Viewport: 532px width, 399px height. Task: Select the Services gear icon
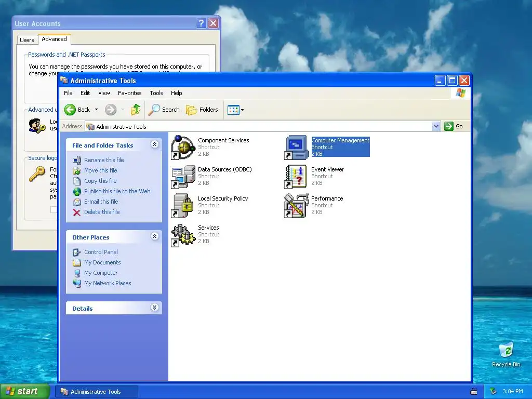[183, 235]
